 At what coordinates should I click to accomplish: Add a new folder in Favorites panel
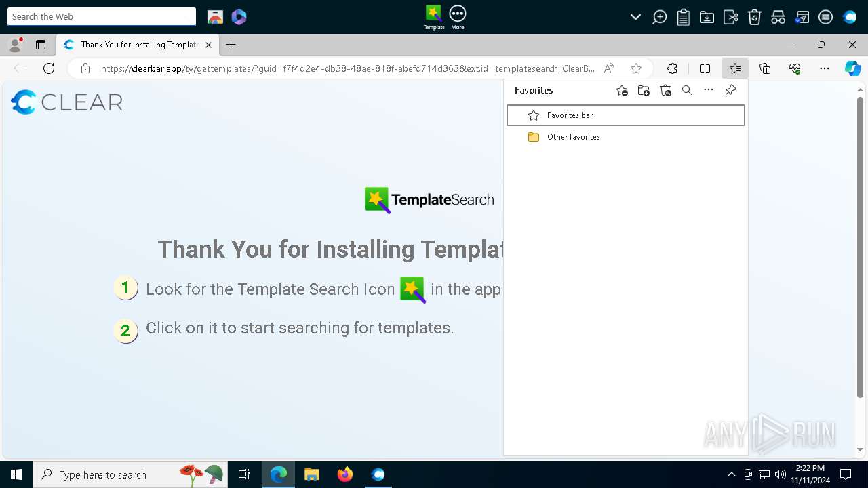644,90
